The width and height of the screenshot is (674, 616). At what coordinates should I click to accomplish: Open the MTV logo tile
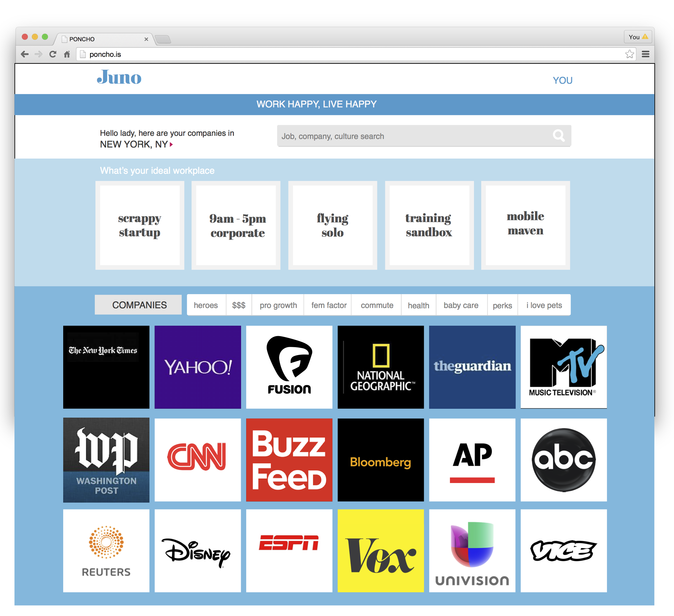[564, 367]
